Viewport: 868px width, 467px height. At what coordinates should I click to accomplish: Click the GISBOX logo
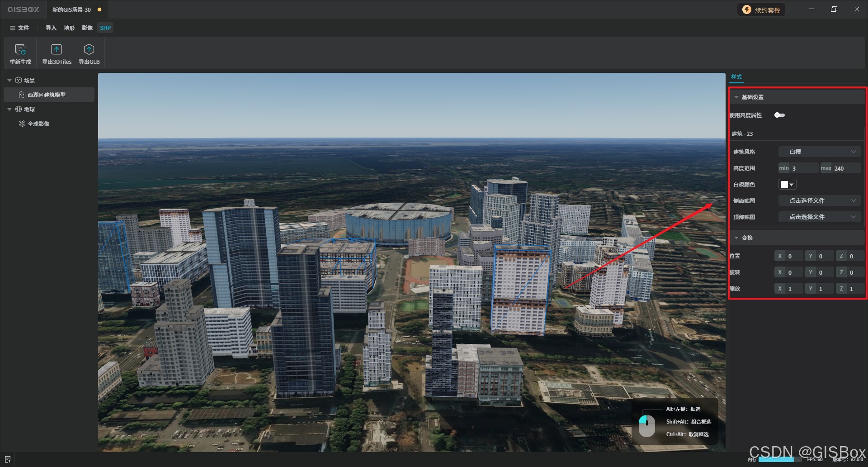click(24, 10)
